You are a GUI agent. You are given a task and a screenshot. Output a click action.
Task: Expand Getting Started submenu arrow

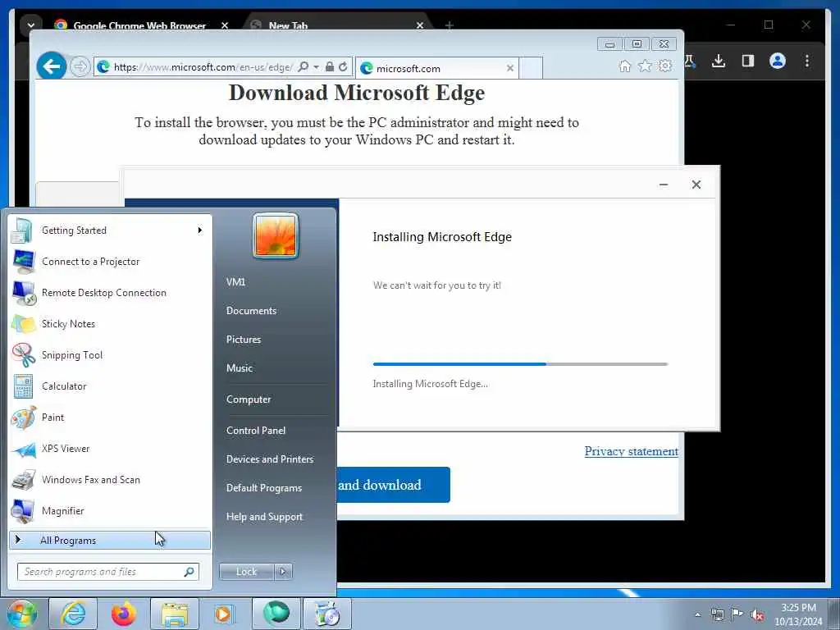pos(200,231)
